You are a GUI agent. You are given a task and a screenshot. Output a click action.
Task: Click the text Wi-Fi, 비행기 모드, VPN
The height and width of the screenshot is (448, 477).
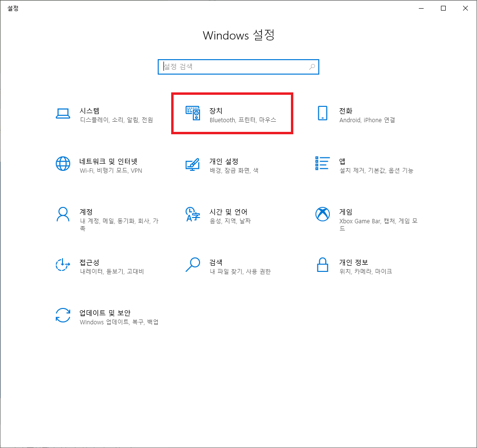coord(111,170)
